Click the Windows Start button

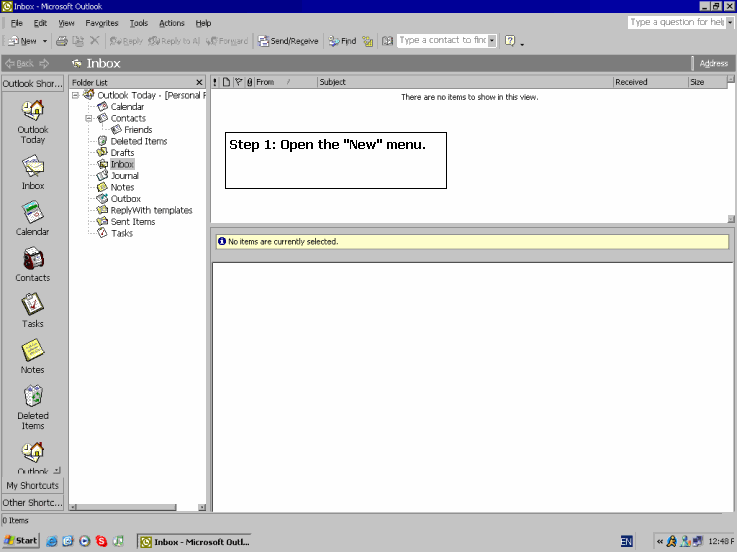coord(21,541)
